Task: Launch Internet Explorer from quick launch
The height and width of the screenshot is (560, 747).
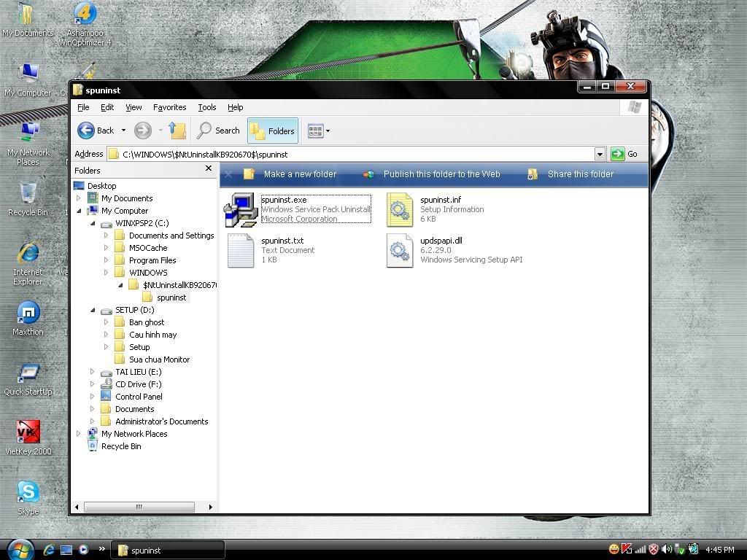Action: pyautogui.click(x=49, y=550)
